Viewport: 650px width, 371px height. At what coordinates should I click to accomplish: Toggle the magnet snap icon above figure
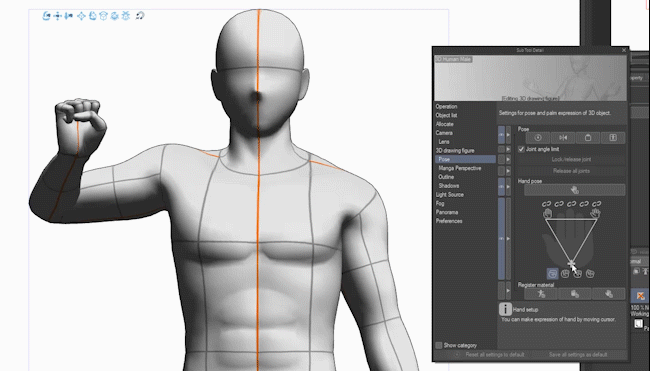140,16
